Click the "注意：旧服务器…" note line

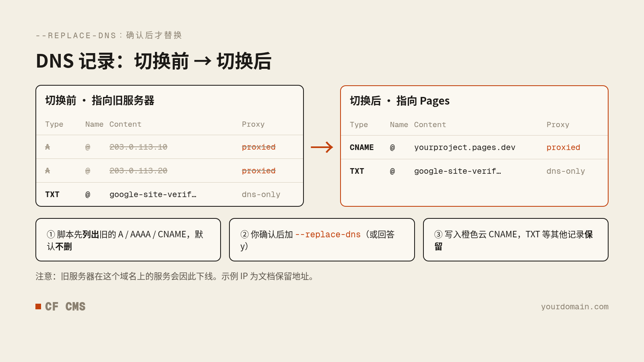pyautogui.click(x=175, y=276)
